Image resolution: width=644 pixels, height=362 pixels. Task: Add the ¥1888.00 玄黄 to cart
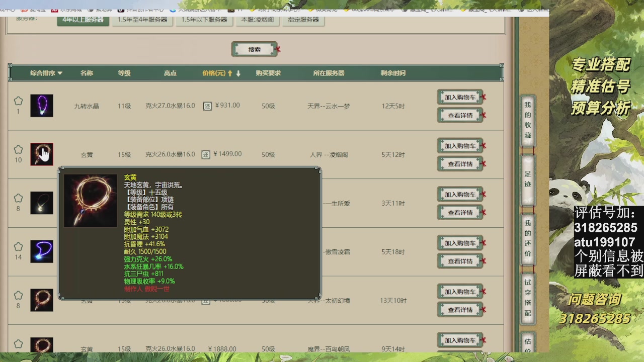[x=460, y=340]
